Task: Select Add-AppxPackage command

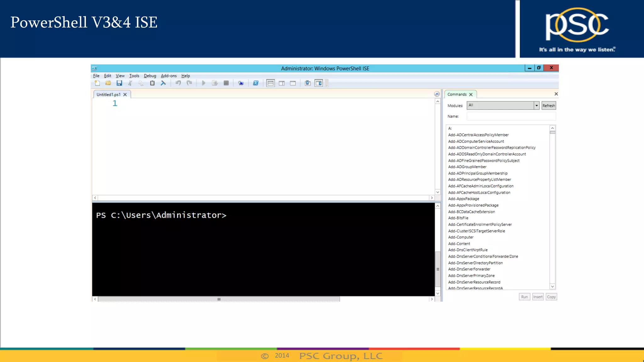Action: [464, 199]
